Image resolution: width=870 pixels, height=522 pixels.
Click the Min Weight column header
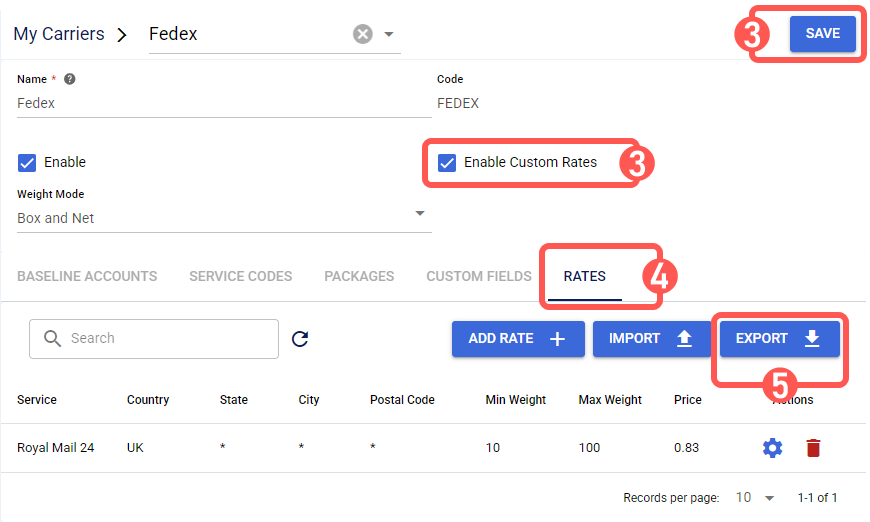[x=515, y=399]
